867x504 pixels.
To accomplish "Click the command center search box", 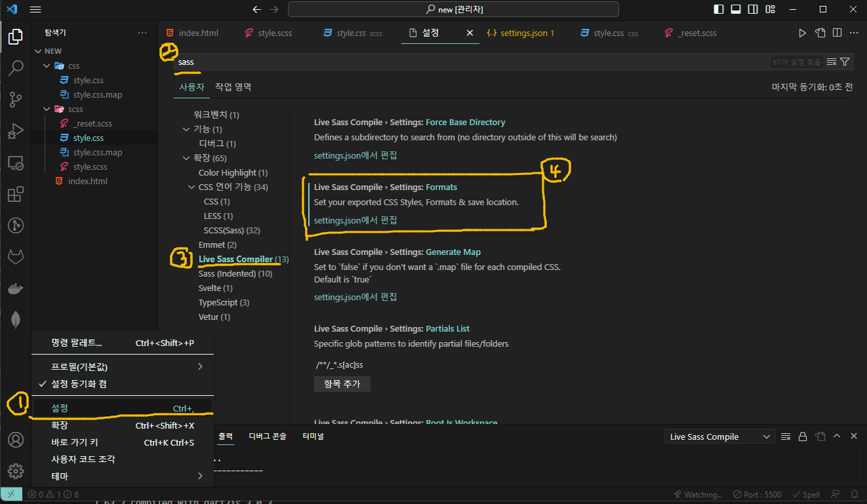I will 453,9.
